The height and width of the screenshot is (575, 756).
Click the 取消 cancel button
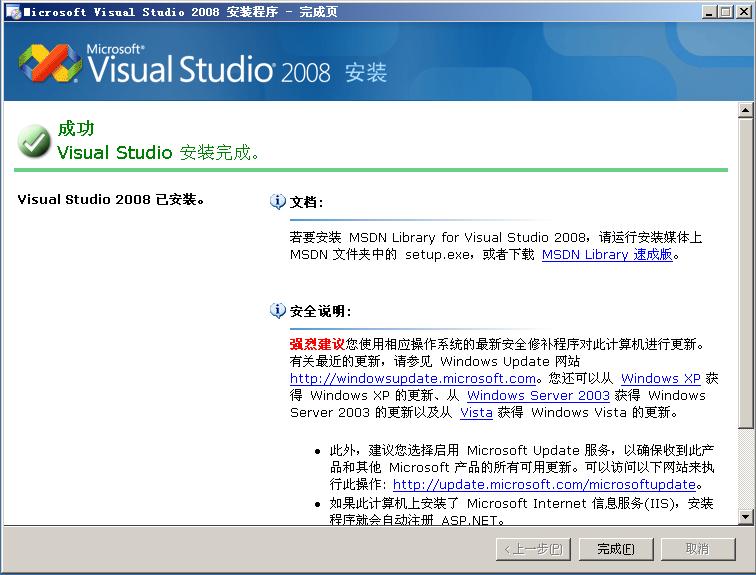click(698, 549)
